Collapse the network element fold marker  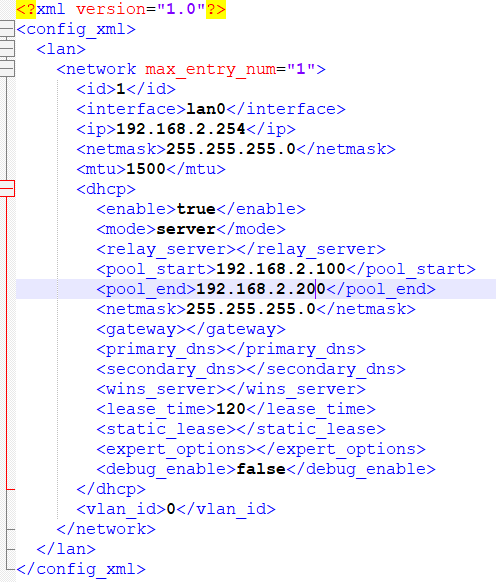tap(7, 69)
